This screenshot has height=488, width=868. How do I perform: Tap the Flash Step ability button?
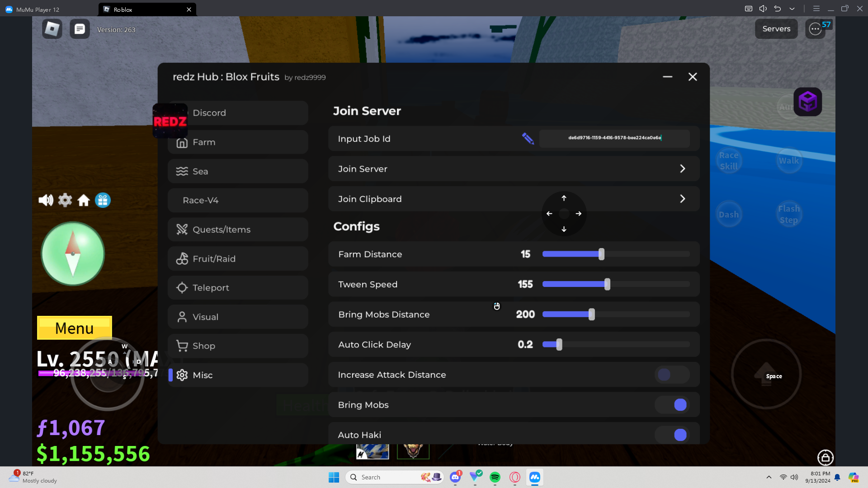pyautogui.click(x=789, y=215)
